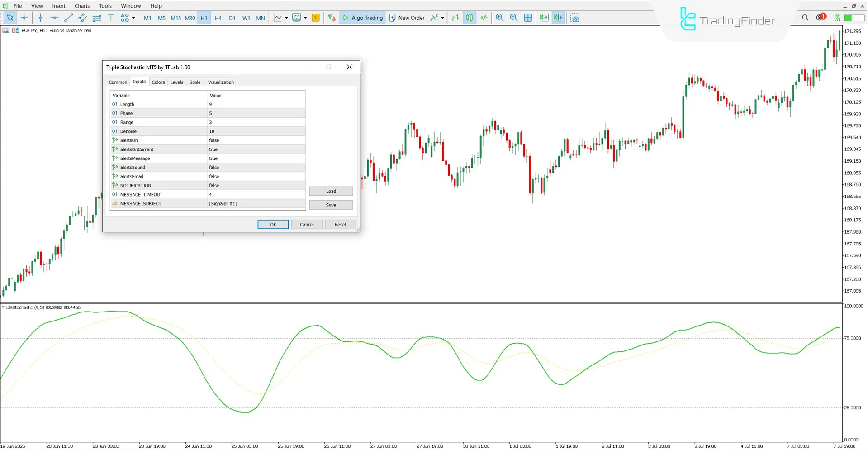Enable the alertsSound setting
This screenshot has height=451, width=868.
256,167
